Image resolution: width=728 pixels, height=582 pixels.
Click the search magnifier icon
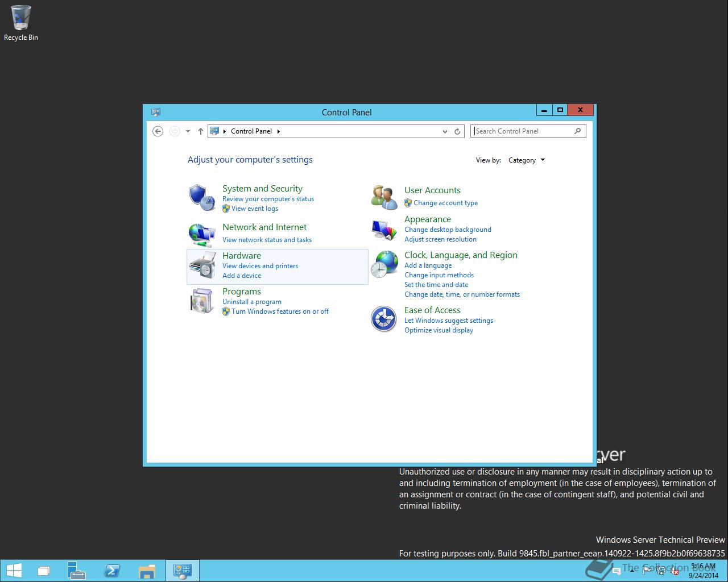(x=578, y=131)
